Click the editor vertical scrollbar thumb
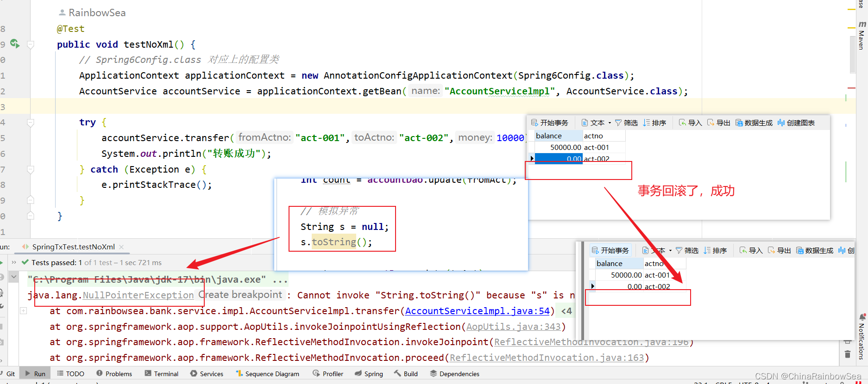The height and width of the screenshot is (384, 868). (853, 55)
